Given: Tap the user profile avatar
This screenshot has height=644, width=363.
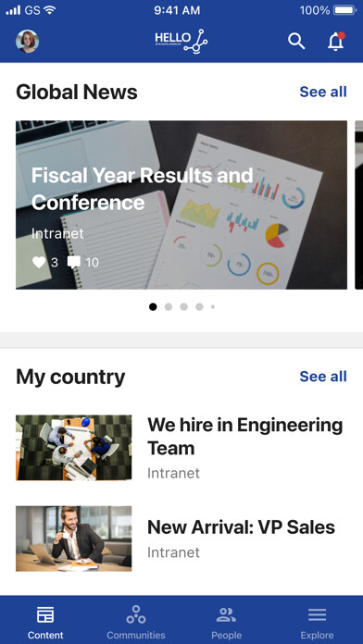Looking at the screenshot, I should 28,42.
